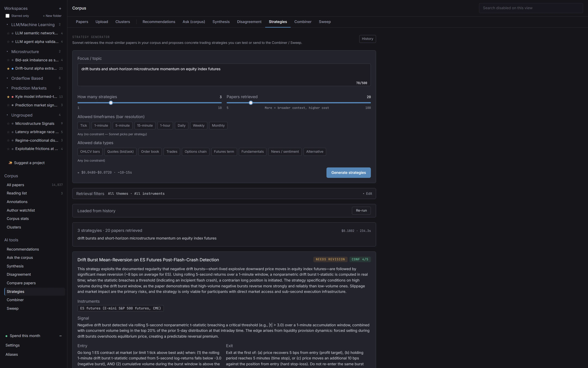The height and width of the screenshot is (368, 588).
Task: Collapse the Microstructure folder
Action: (7, 52)
